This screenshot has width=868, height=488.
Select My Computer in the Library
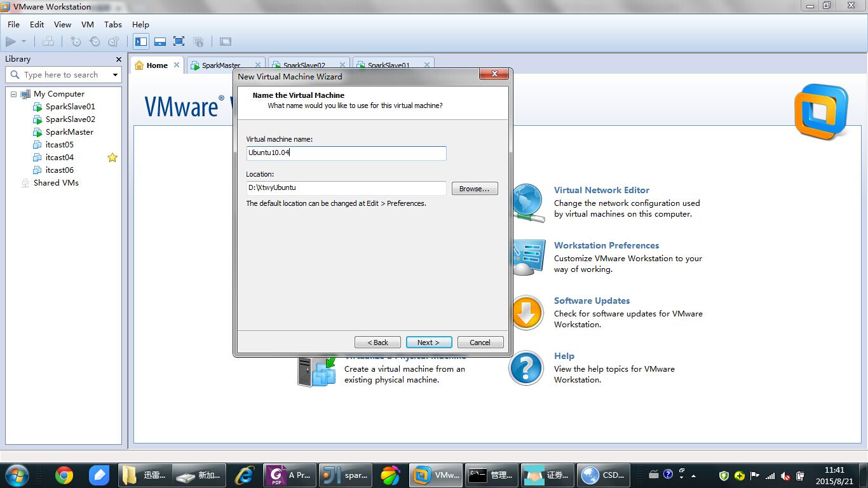(58, 94)
